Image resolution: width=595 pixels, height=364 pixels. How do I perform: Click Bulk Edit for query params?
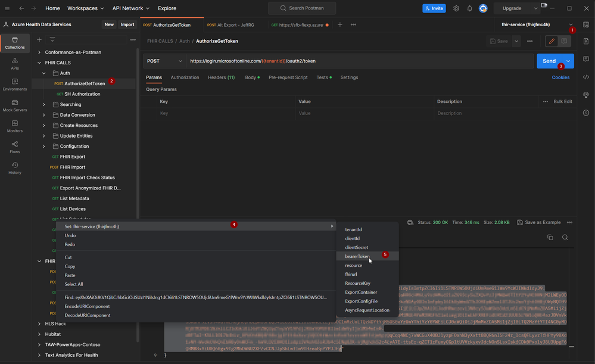pyautogui.click(x=563, y=101)
